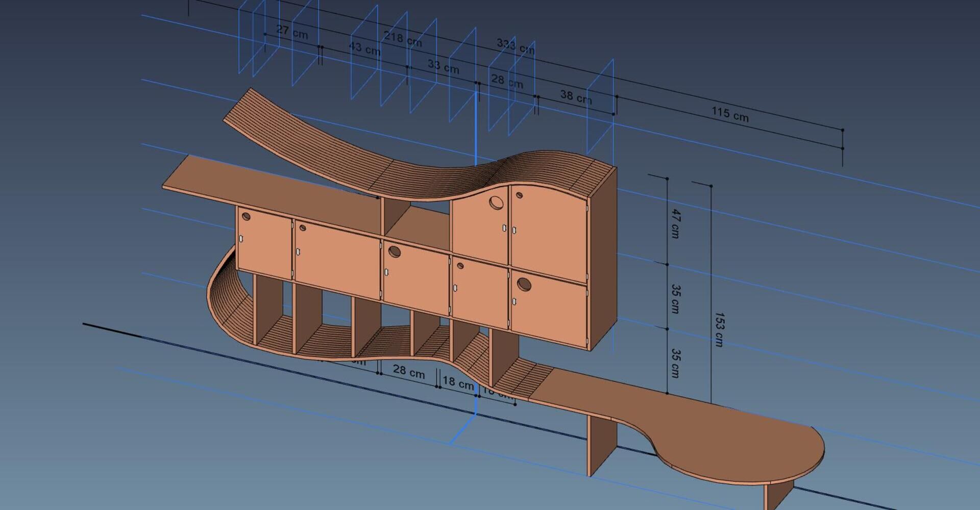Select the 153 cm total height dimension
This screenshot has width=980, height=510.
719,329
